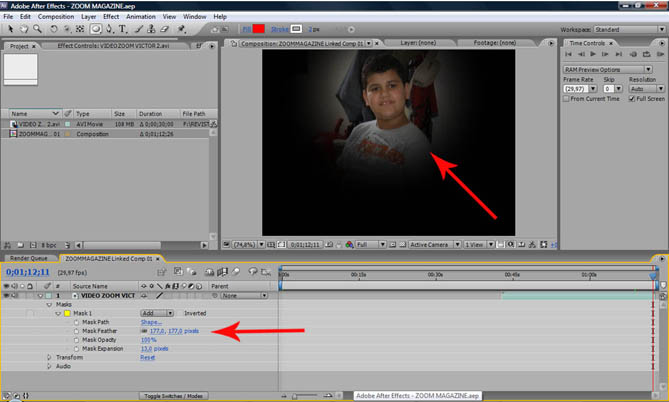This screenshot has height=402, width=669.
Task: Activate the Rotation tool
Action: (x=53, y=29)
